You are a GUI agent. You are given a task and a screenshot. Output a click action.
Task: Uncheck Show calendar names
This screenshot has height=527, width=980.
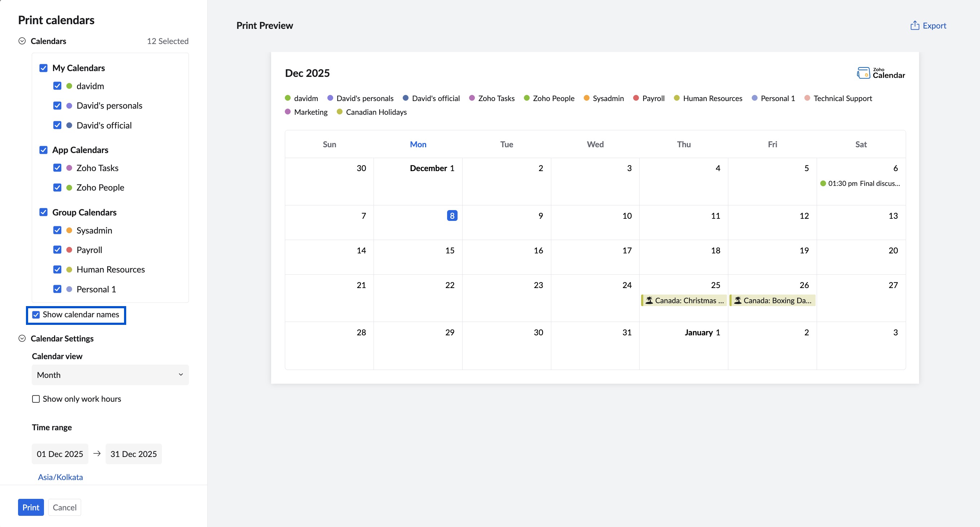pyautogui.click(x=36, y=314)
